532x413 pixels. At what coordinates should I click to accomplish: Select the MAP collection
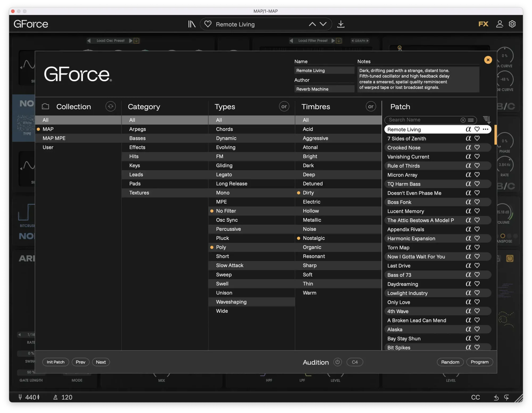(78, 129)
